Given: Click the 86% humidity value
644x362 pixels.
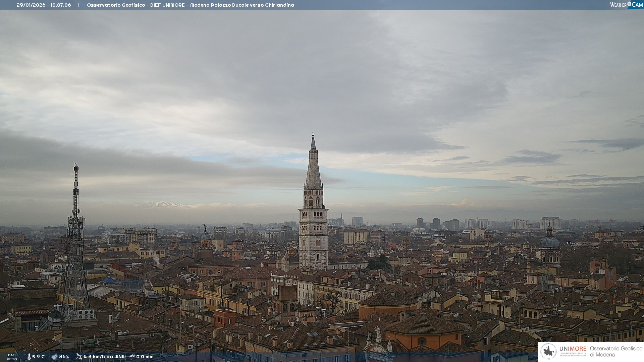Looking at the screenshot, I should click(64, 357).
